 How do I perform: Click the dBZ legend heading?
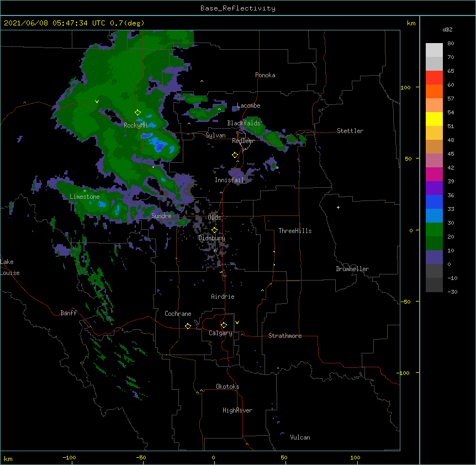click(447, 30)
